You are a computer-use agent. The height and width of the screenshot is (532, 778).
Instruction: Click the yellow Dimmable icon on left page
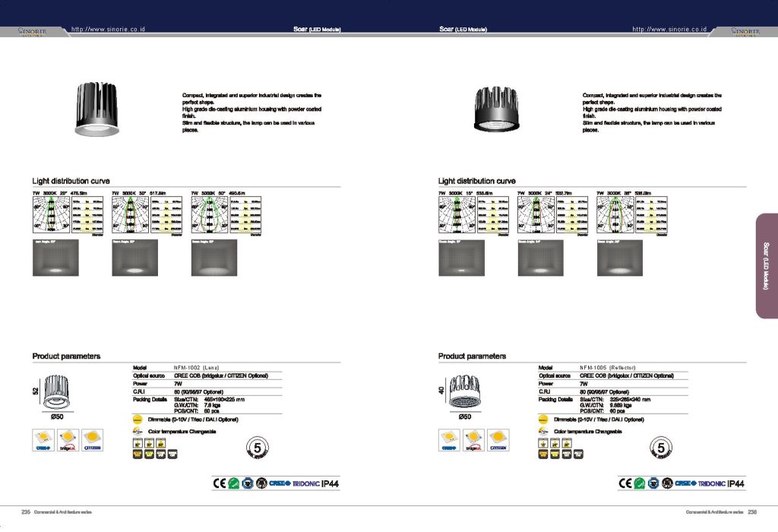138,420
